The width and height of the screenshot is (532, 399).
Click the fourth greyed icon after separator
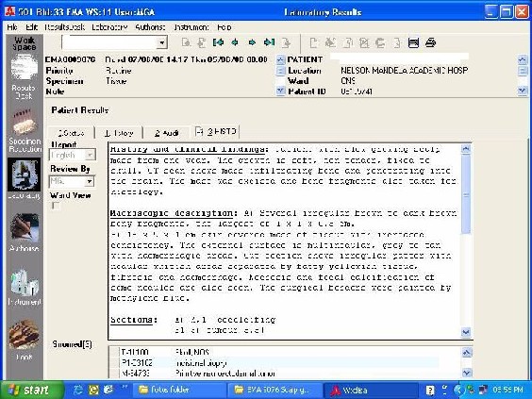pyautogui.click(x=364, y=42)
